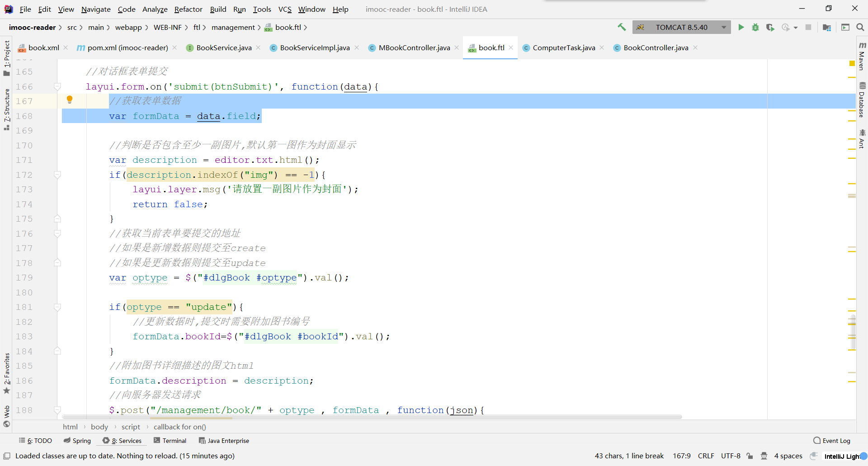Open the Ant tool window

(862, 139)
